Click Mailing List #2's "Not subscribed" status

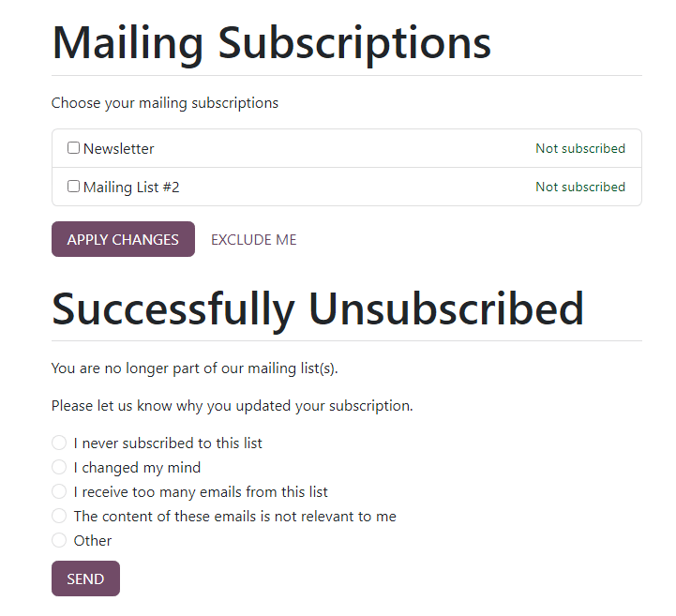tap(579, 187)
